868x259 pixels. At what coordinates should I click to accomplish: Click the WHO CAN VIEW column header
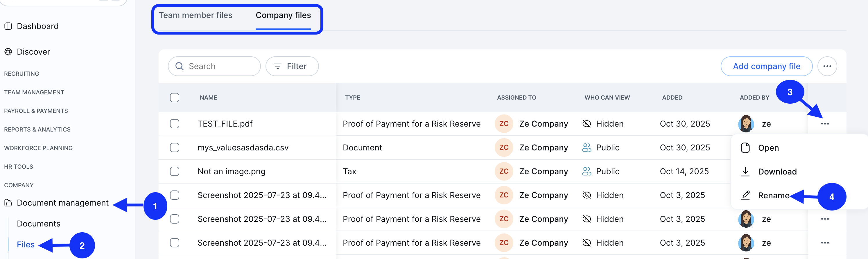pyautogui.click(x=607, y=98)
